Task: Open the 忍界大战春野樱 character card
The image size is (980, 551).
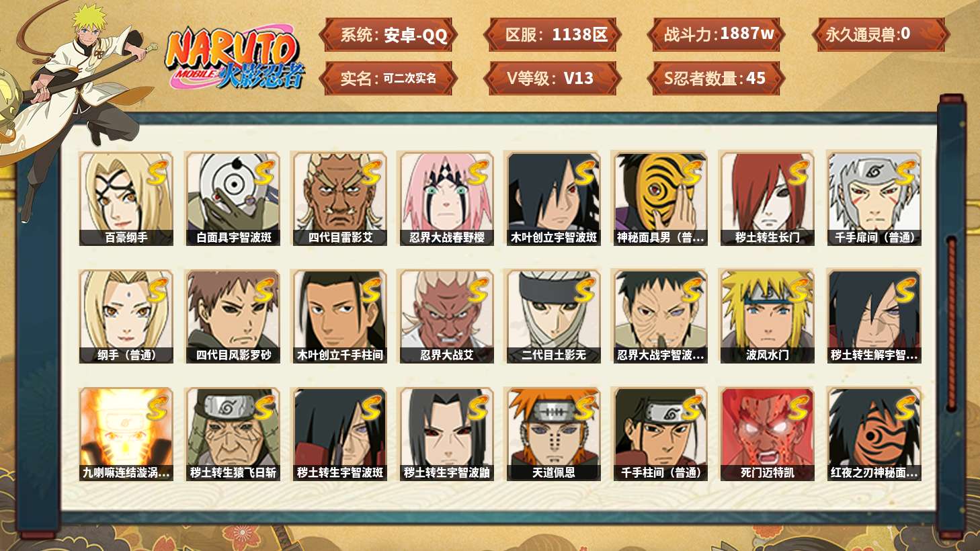Action: [x=446, y=198]
